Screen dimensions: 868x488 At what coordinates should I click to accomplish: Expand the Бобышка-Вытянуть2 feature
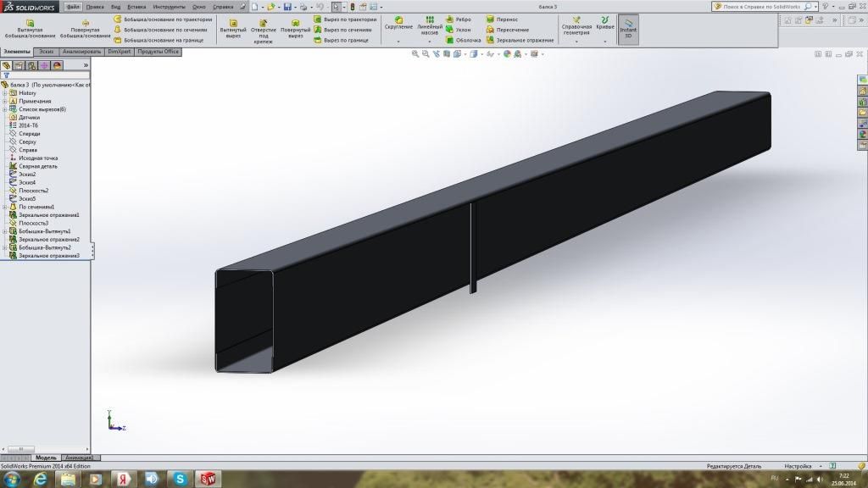[5, 248]
